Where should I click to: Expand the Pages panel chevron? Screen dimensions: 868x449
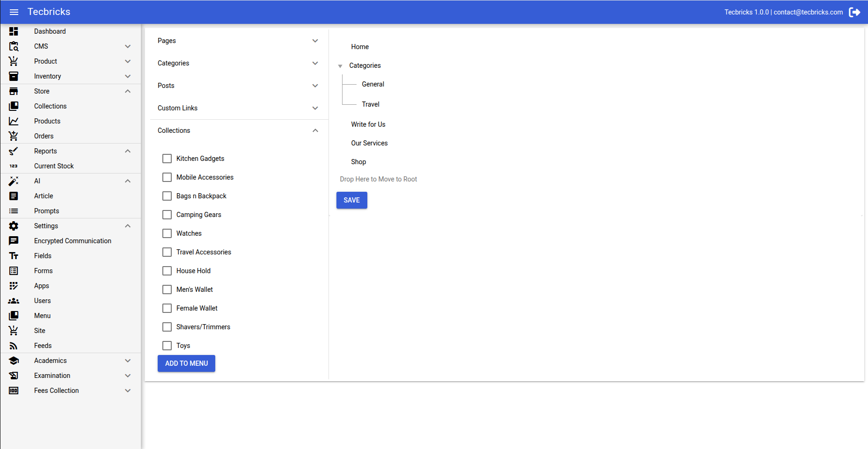pos(315,41)
